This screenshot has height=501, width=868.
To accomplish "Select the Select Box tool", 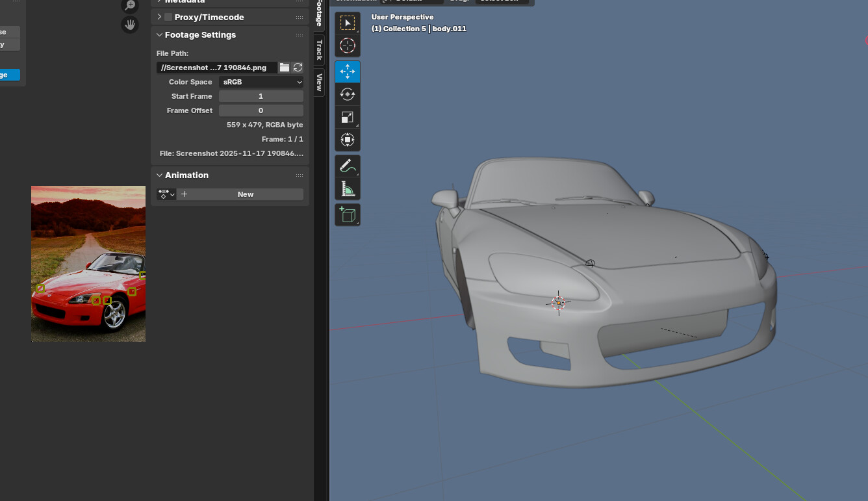I will (348, 23).
